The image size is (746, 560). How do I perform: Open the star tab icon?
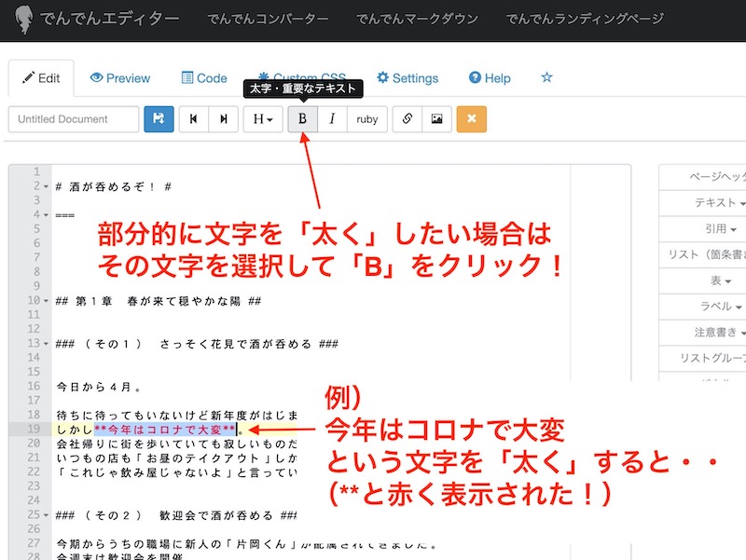(x=547, y=78)
